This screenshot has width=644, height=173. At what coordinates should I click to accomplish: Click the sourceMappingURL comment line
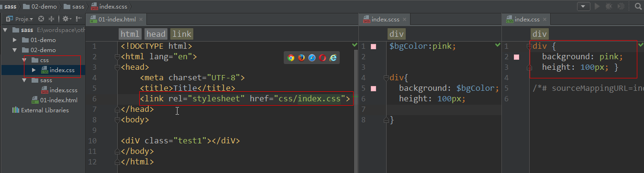click(588, 88)
